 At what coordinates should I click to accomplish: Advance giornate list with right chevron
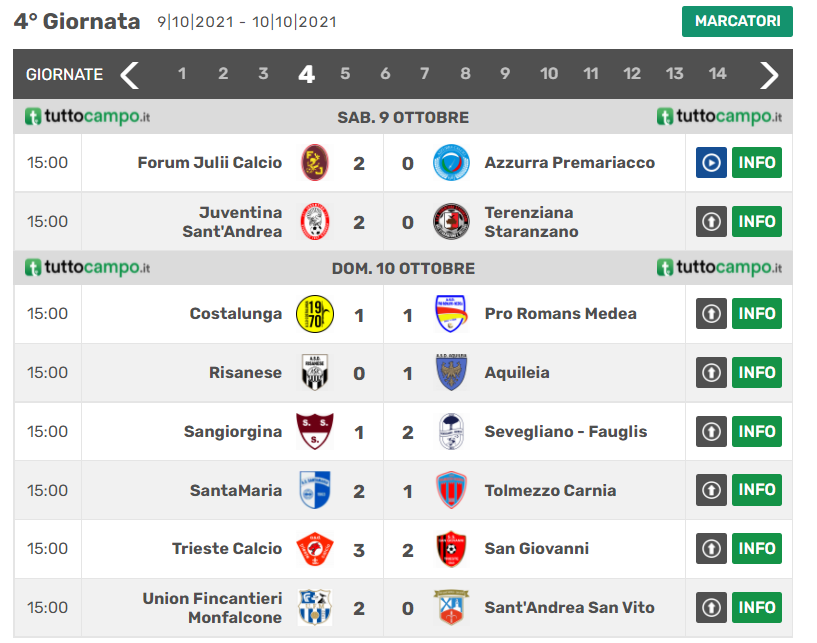(769, 75)
